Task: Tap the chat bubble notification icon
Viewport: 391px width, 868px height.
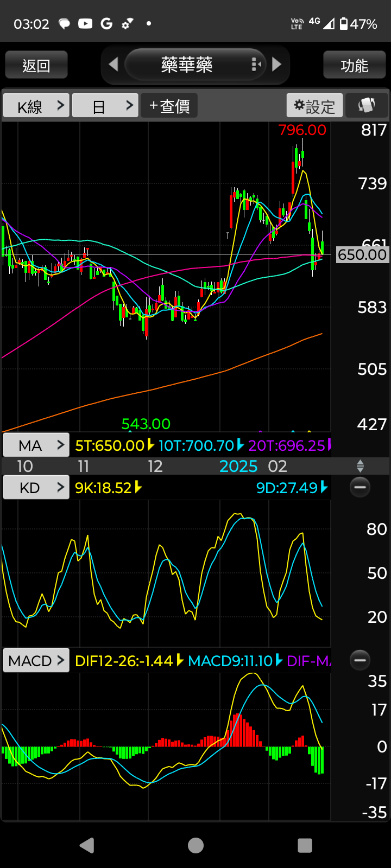Action: [64, 24]
